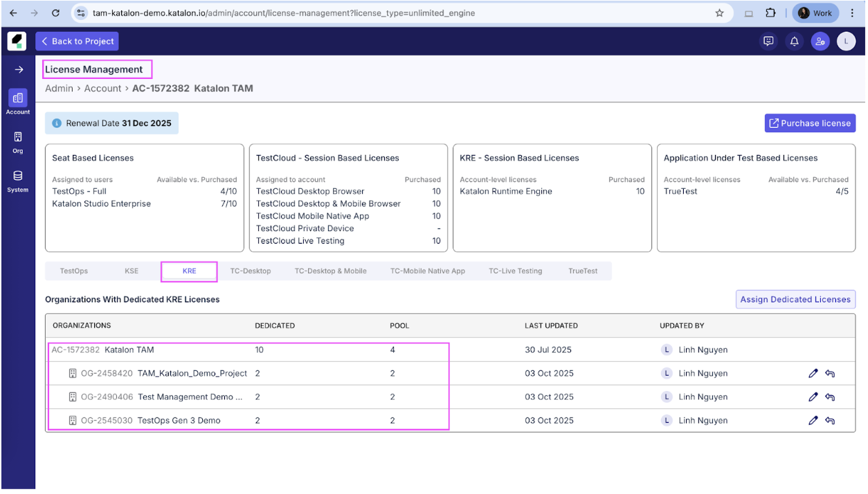Click the user administration icon in the top bar
868x494 pixels.
820,41
